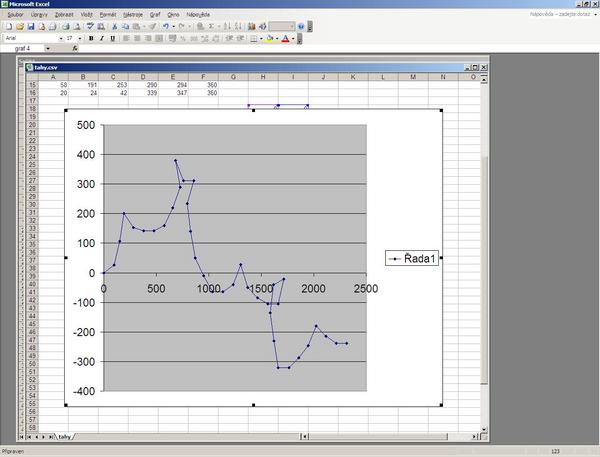The height and width of the screenshot is (457, 600).
Task: Click the Borders icon
Action: (x=253, y=38)
